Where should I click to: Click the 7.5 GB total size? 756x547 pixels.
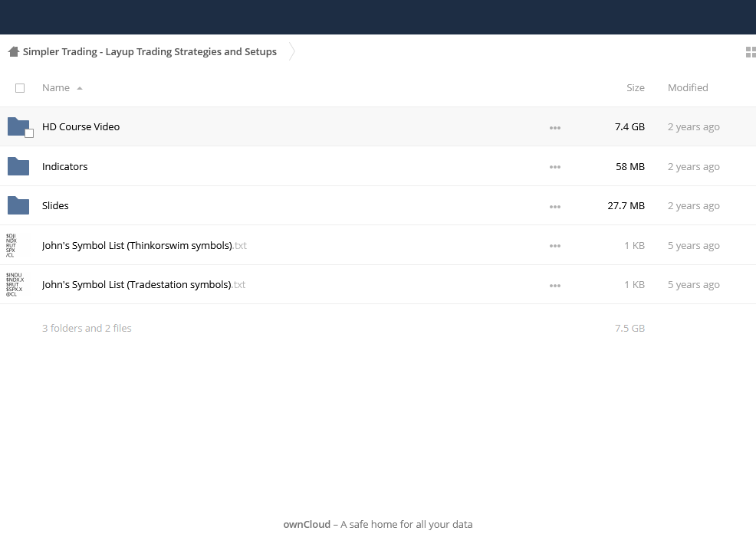click(629, 328)
